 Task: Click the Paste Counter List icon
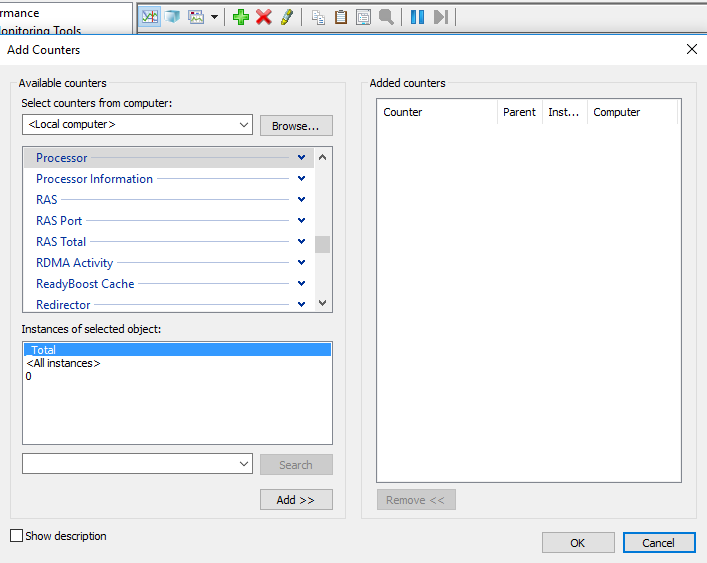pyautogui.click(x=341, y=17)
